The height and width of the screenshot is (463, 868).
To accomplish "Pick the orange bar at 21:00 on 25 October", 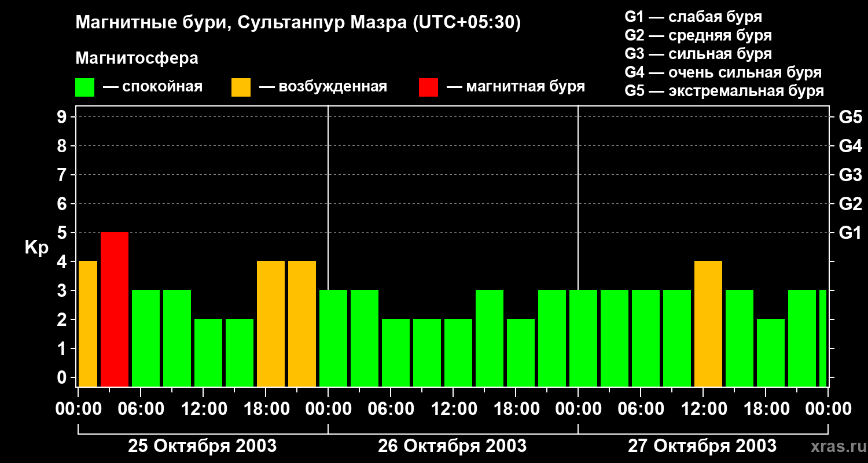I will click(302, 324).
